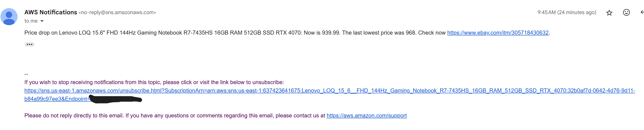644x130 pixels.
Task: Click the blacked-out endpoint redaction
Action: tap(115, 99)
